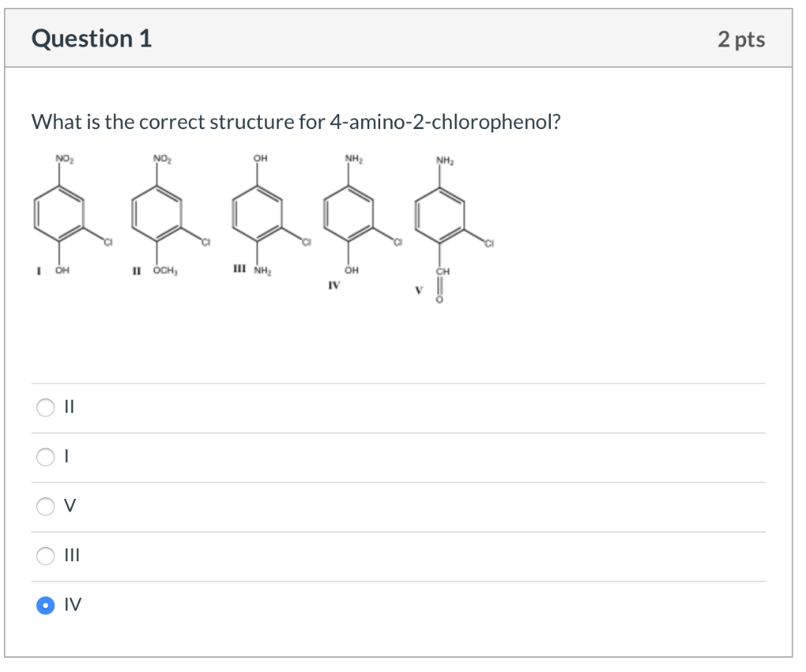
Task: Click the already-selected IV radio button
Action: (x=46, y=606)
